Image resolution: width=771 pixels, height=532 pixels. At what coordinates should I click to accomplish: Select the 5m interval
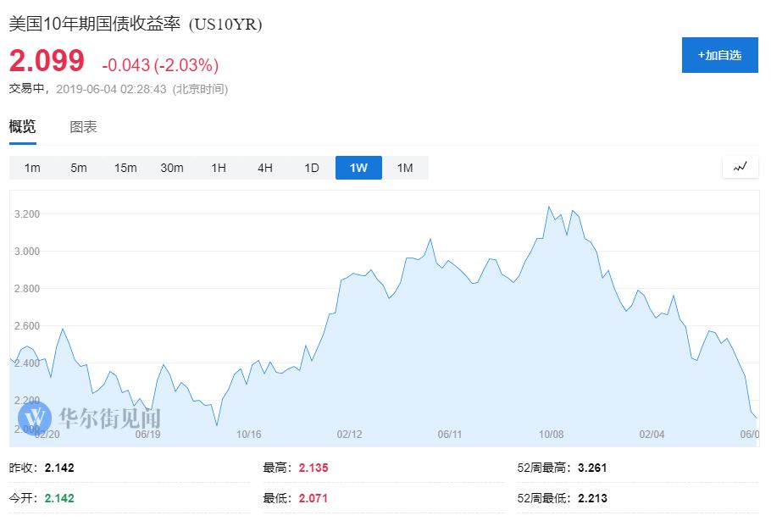[x=79, y=168]
